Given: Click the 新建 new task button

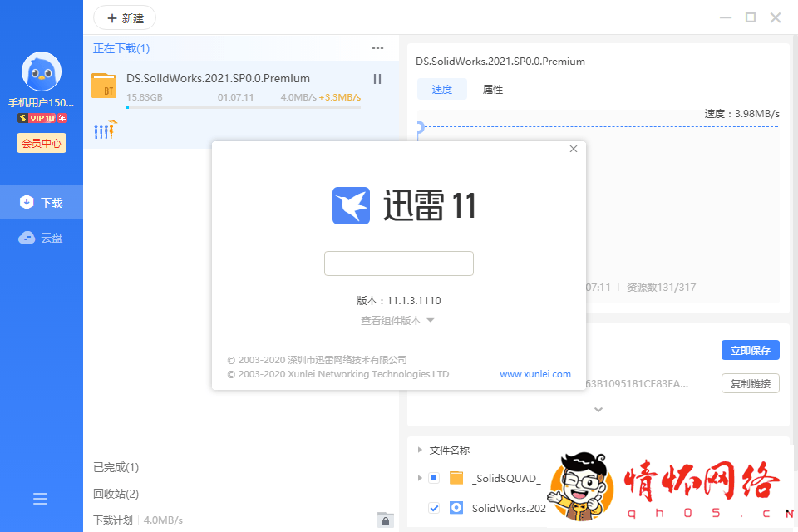Looking at the screenshot, I should [x=125, y=18].
